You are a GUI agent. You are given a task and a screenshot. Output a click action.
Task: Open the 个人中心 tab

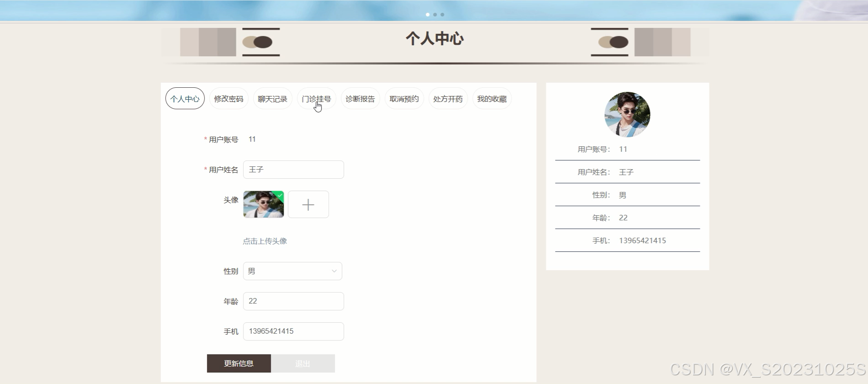tap(185, 99)
